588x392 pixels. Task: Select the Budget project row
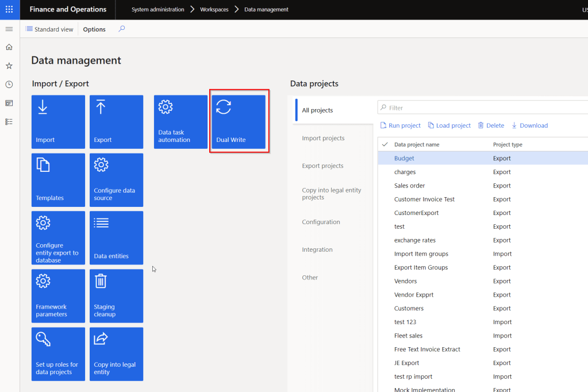click(404, 158)
